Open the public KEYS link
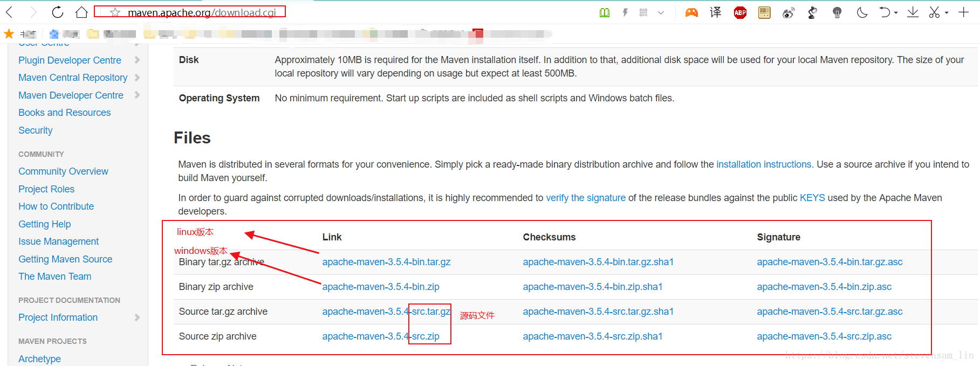 (812, 198)
